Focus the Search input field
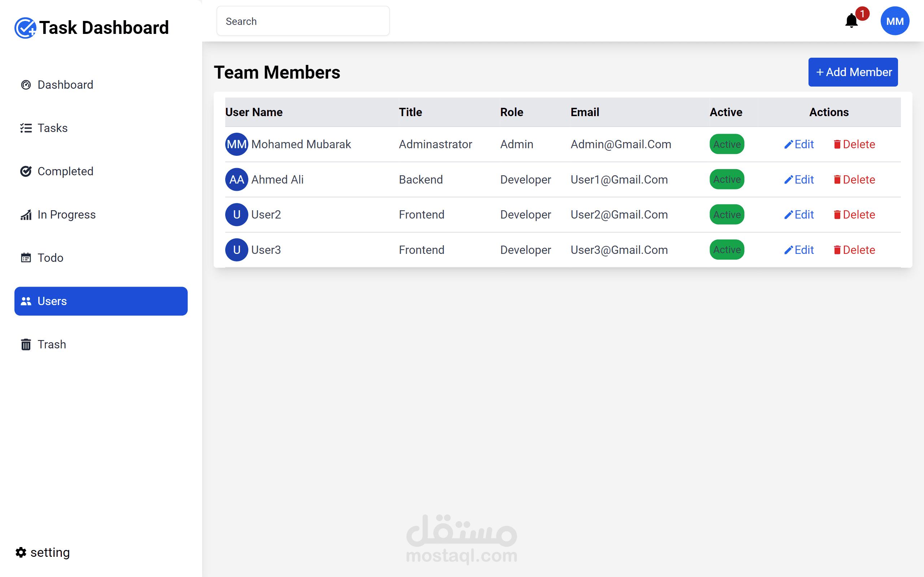Image resolution: width=924 pixels, height=577 pixels. click(x=303, y=21)
